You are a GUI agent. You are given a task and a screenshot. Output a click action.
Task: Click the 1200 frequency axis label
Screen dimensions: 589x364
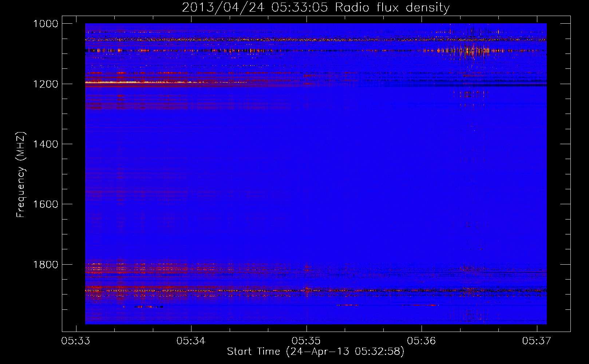point(46,84)
